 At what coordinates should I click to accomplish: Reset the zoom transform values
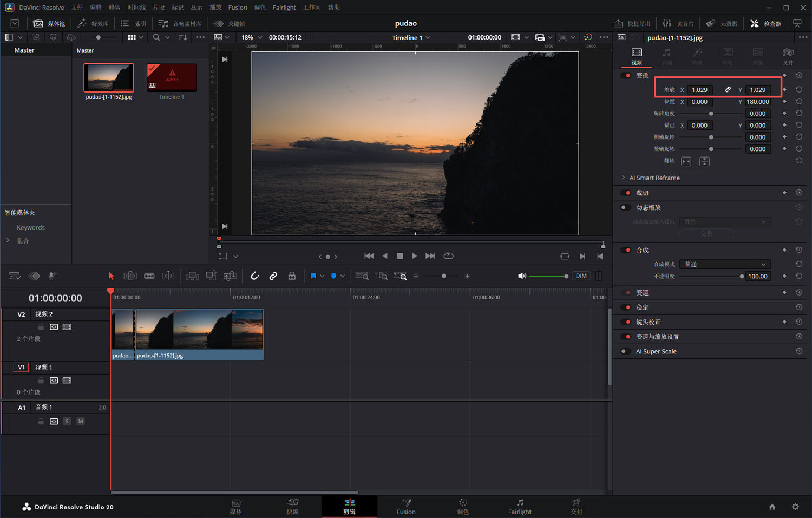click(x=798, y=90)
